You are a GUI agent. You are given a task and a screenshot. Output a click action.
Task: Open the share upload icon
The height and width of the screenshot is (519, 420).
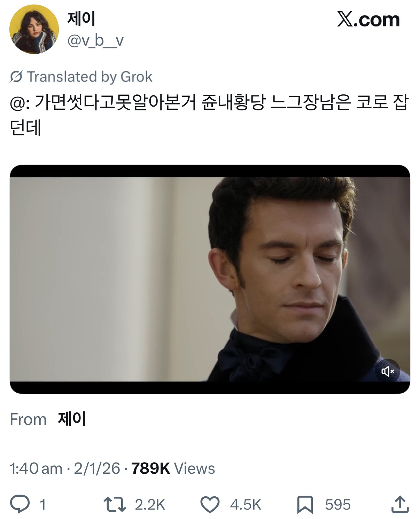400,504
